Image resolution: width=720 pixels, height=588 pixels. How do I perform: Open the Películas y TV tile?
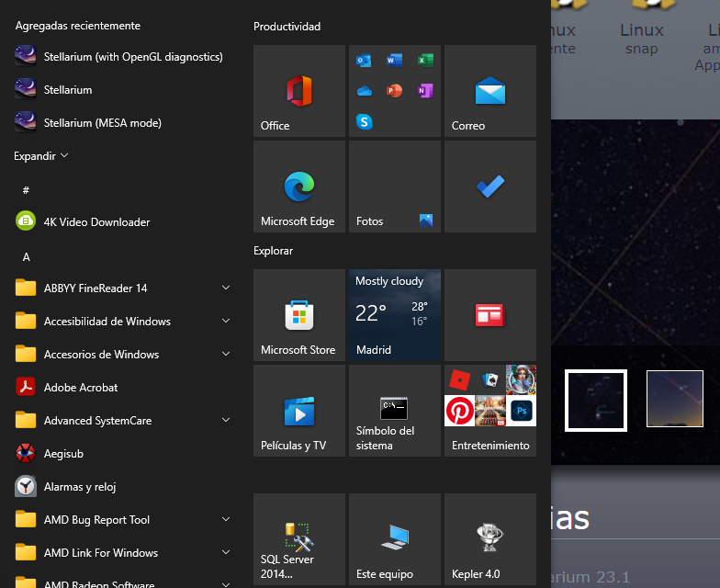(x=299, y=411)
